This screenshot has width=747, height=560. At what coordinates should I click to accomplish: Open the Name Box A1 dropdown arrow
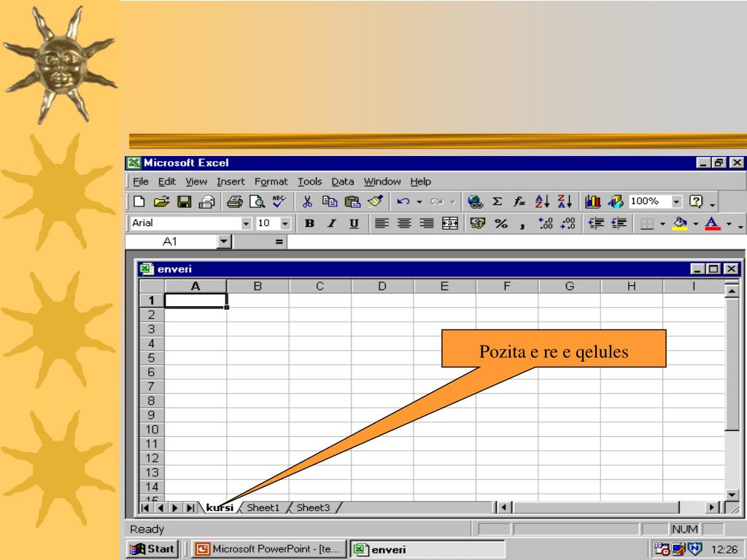pyautogui.click(x=223, y=241)
